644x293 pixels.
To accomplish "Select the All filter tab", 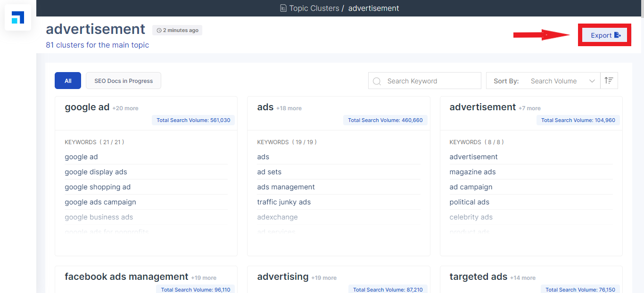I will click(x=68, y=81).
